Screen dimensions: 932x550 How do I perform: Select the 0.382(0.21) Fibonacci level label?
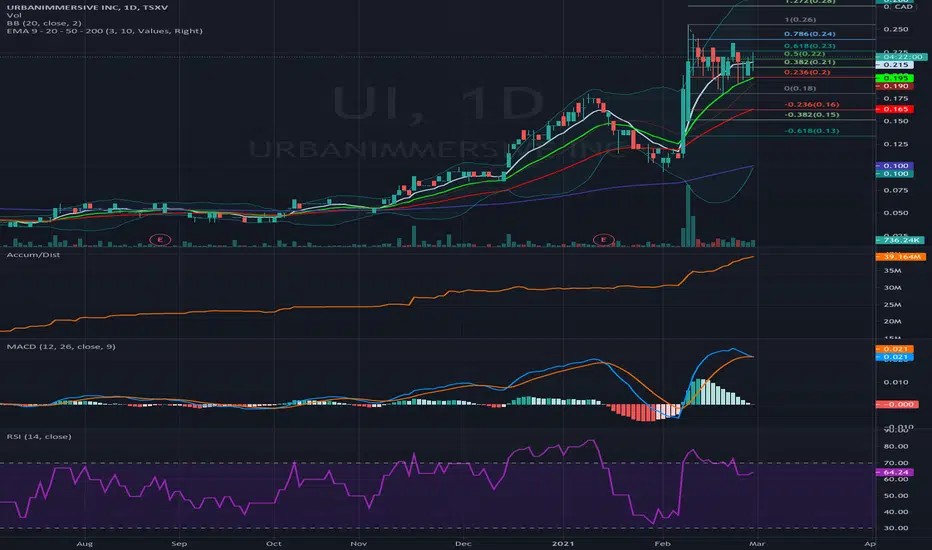pos(810,62)
